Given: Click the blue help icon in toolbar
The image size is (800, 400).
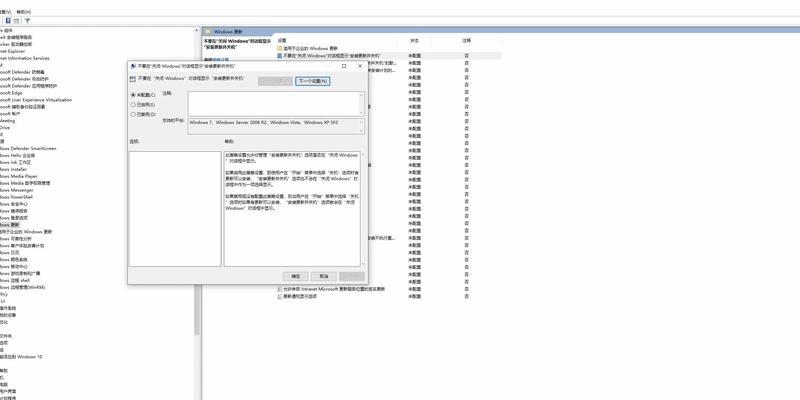Looking at the screenshot, I should pyautogui.click(x=8, y=21).
